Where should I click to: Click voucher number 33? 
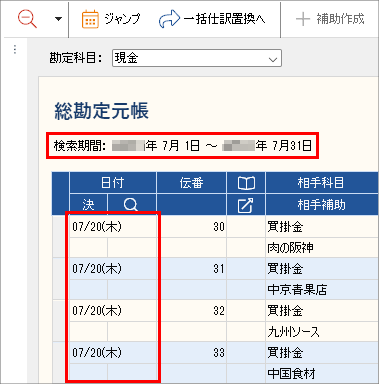click(x=219, y=353)
